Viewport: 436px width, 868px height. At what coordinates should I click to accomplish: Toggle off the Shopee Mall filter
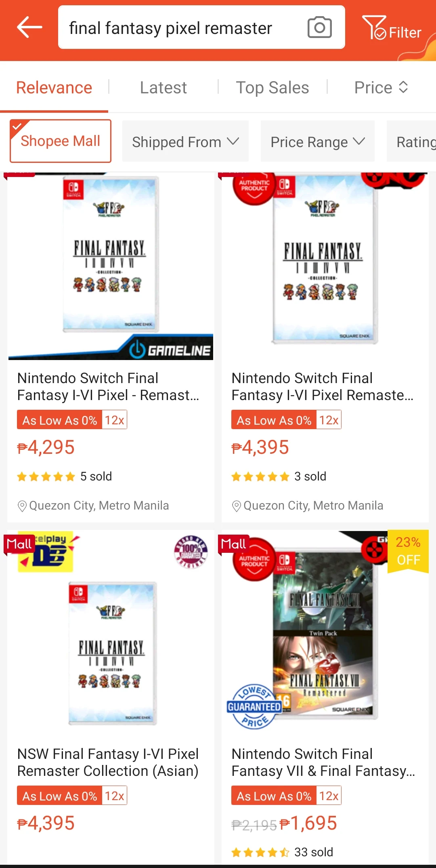(x=60, y=141)
